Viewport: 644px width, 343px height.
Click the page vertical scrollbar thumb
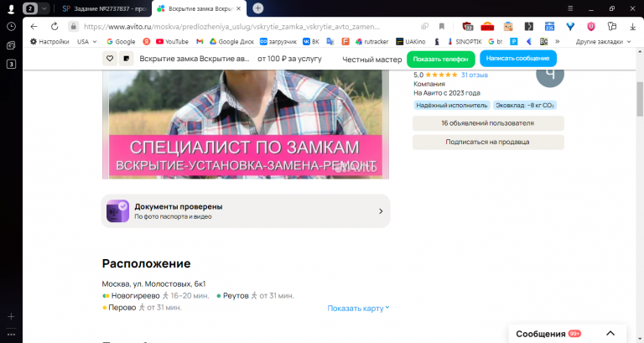pos(640,99)
